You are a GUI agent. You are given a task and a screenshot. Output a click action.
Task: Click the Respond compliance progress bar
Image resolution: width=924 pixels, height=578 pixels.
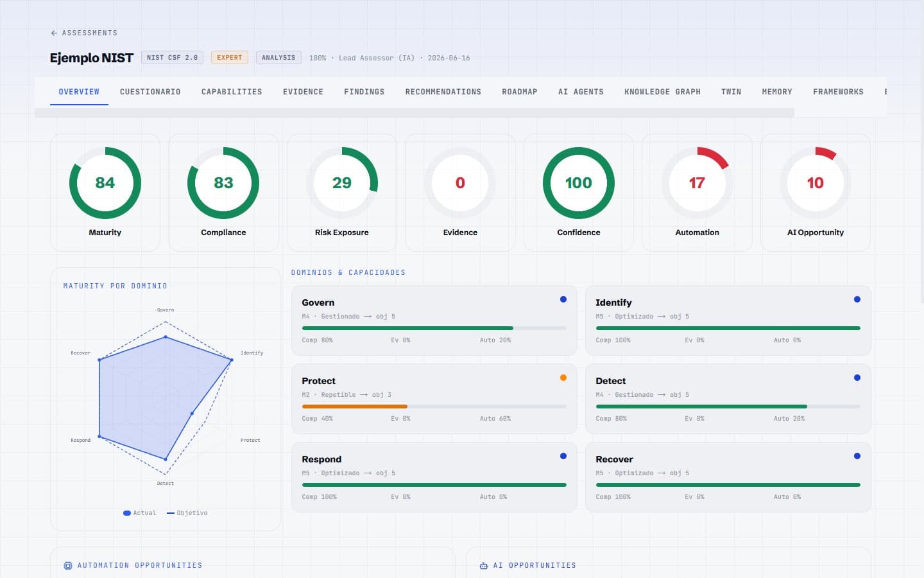tap(434, 485)
